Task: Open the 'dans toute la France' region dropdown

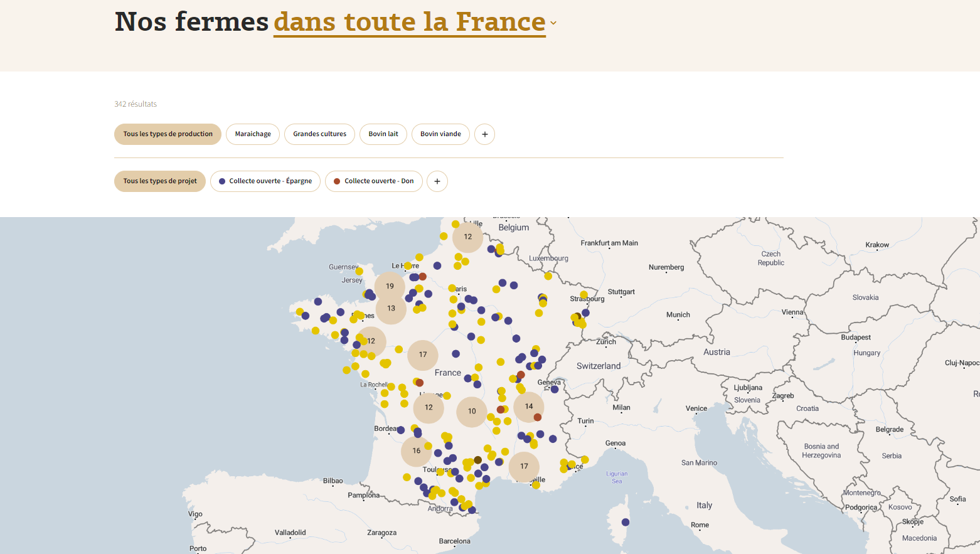Action: click(x=414, y=23)
